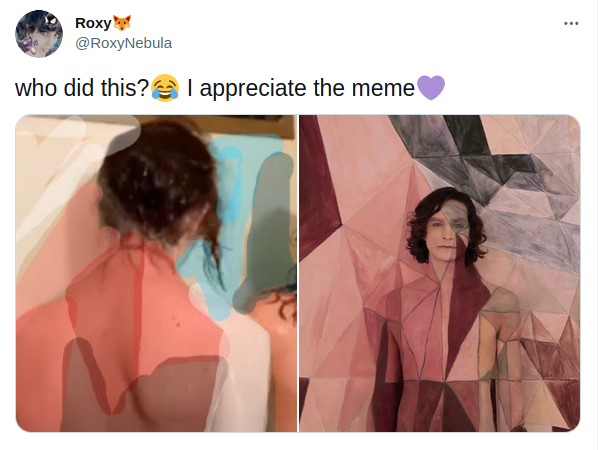Click the purple heart emoji
Viewport: 598px width, 450px height.
tap(431, 88)
